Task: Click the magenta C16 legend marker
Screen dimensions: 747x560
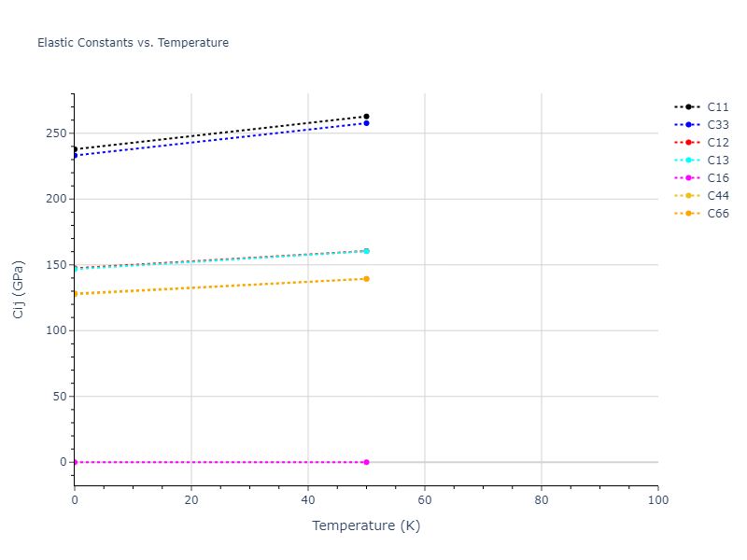Action: 688,178
